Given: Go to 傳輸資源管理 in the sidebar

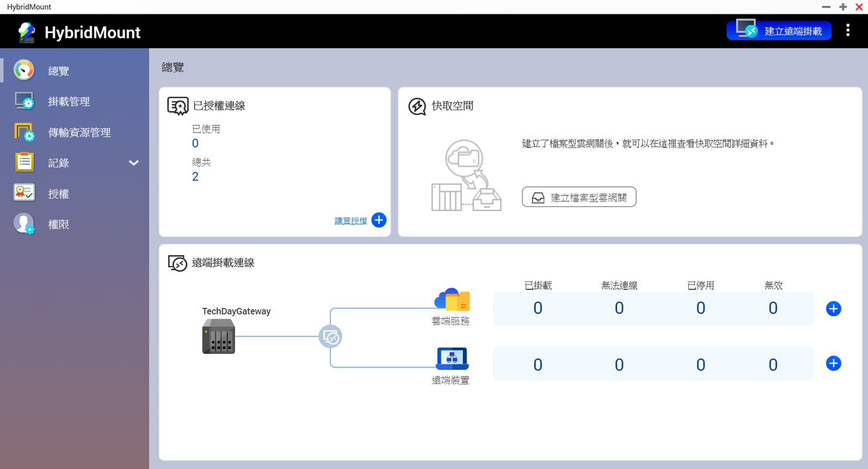Looking at the screenshot, I should click(x=79, y=133).
